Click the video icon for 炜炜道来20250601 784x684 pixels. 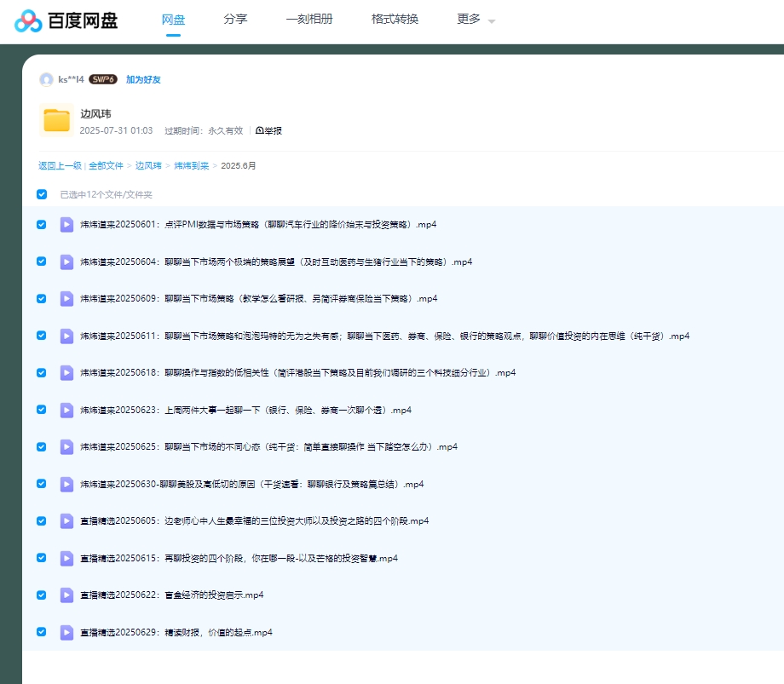click(x=66, y=225)
